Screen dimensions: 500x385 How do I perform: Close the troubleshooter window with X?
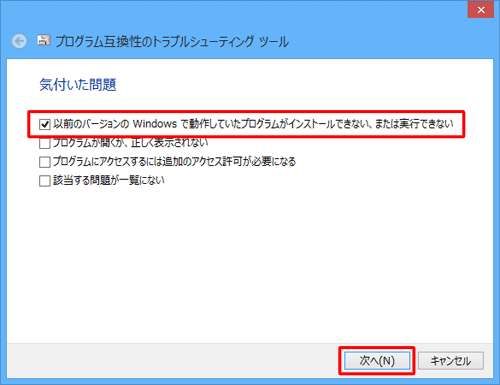(481, 10)
